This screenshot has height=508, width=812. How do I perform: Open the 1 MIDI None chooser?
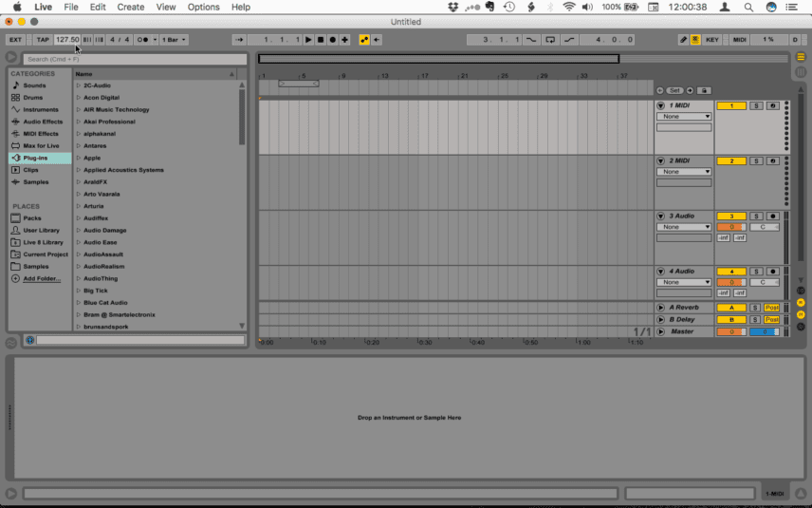(x=684, y=117)
